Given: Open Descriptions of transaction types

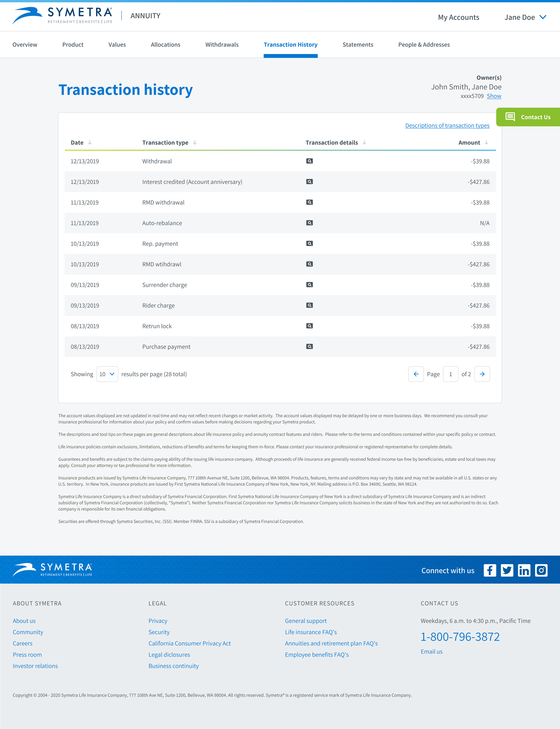Looking at the screenshot, I should [x=447, y=125].
